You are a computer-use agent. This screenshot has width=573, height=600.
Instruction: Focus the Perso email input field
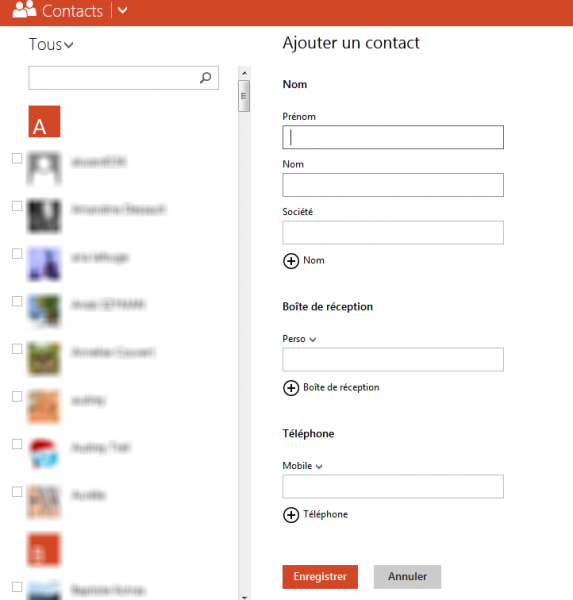pyautogui.click(x=393, y=359)
